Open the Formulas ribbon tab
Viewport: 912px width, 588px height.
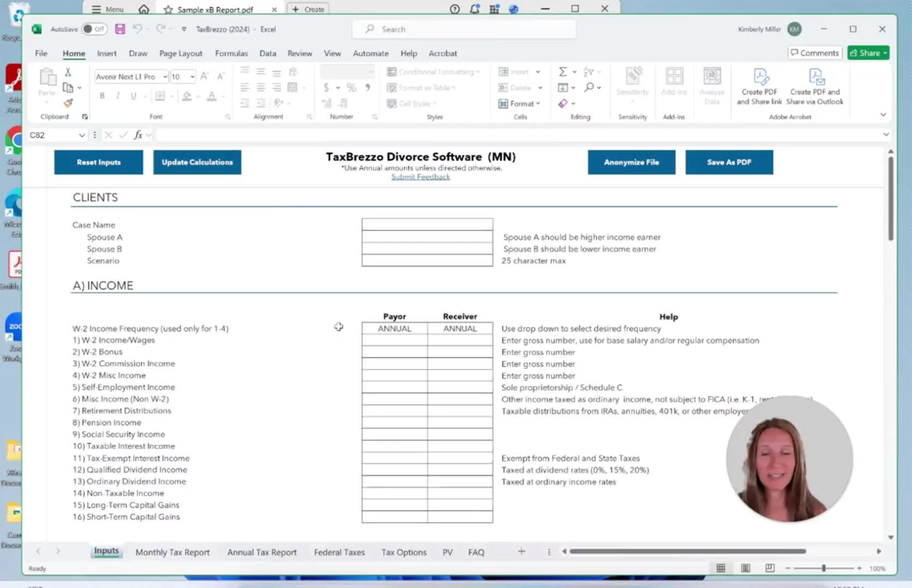[231, 53]
